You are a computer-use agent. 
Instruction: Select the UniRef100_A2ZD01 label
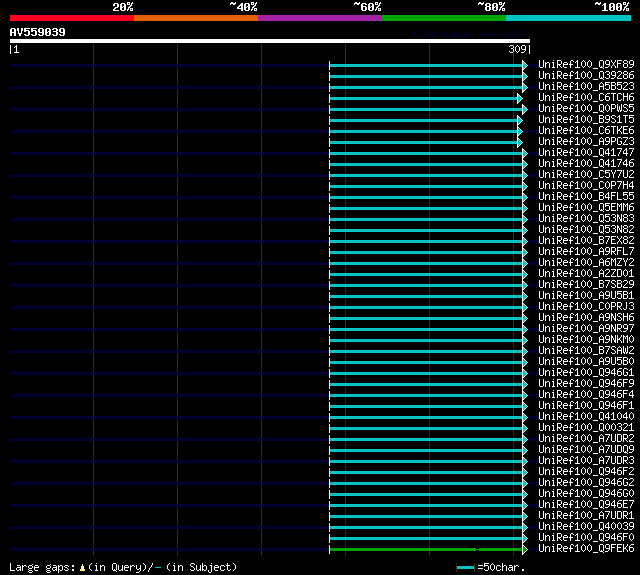click(x=586, y=274)
